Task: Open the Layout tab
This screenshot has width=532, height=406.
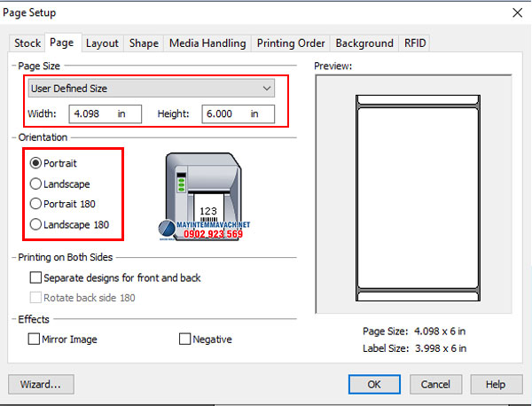Action: (x=102, y=43)
